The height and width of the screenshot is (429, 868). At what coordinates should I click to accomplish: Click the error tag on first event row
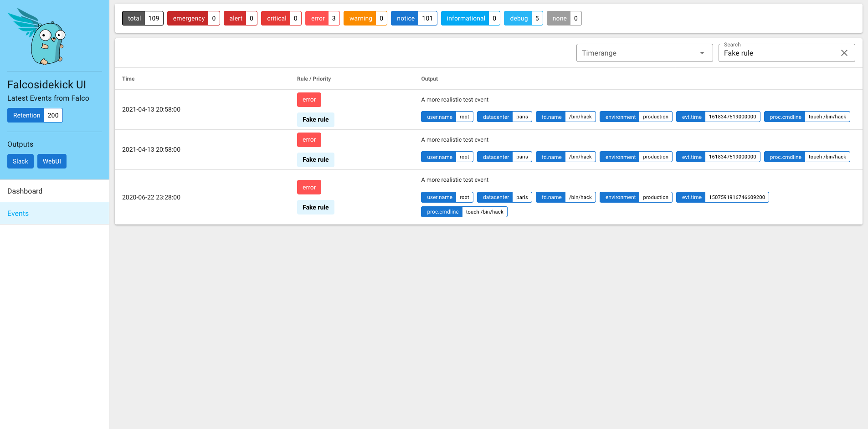point(309,100)
